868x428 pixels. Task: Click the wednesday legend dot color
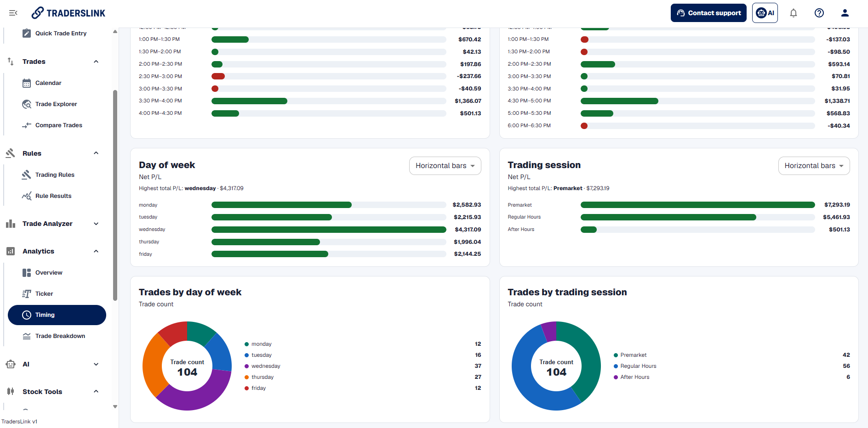point(247,366)
